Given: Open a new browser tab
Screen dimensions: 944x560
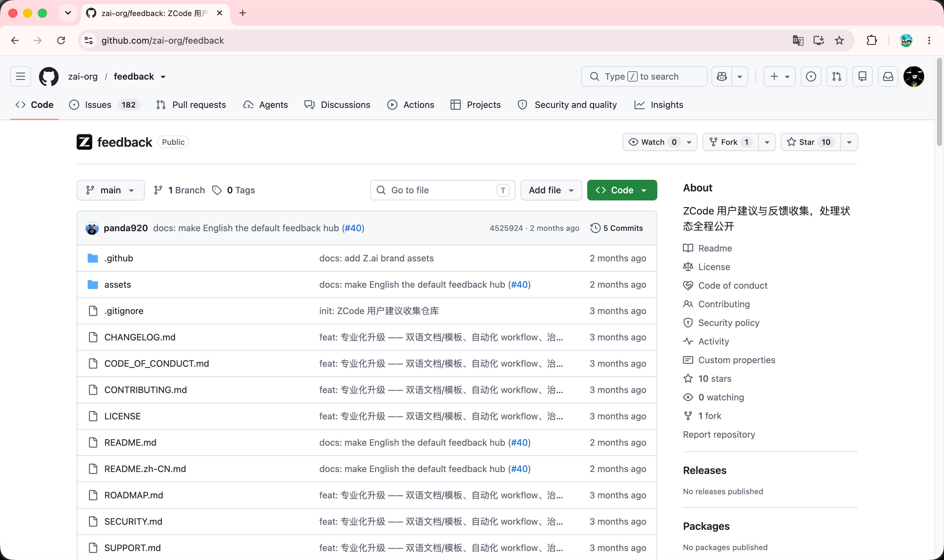Looking at the screenshot, I should coord(243,13).
